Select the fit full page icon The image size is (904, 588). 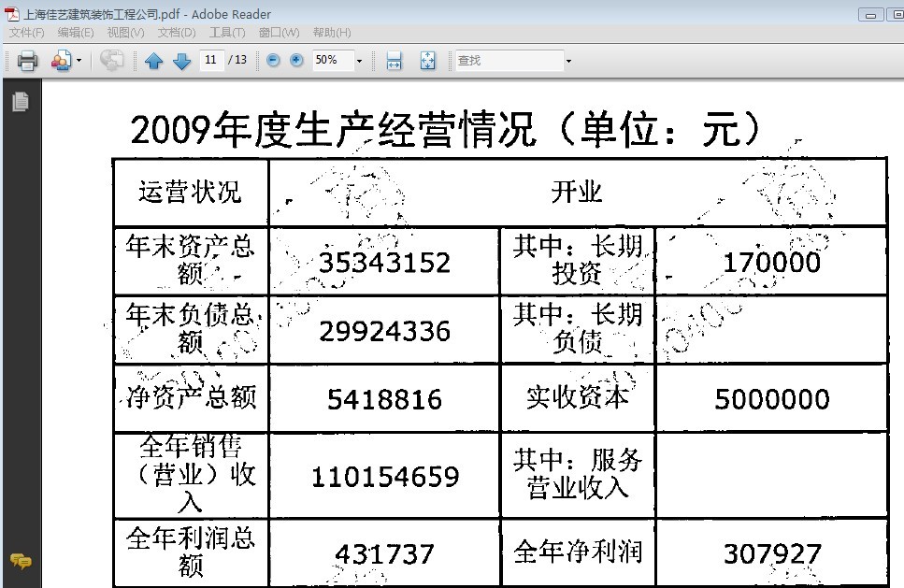click(427, 61)
